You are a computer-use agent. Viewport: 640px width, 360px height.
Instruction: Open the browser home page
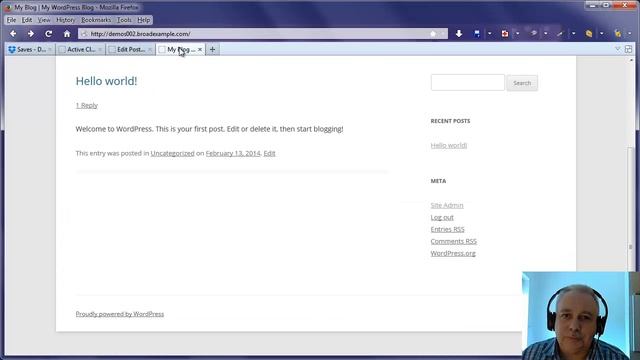click(x=67, y=34)
